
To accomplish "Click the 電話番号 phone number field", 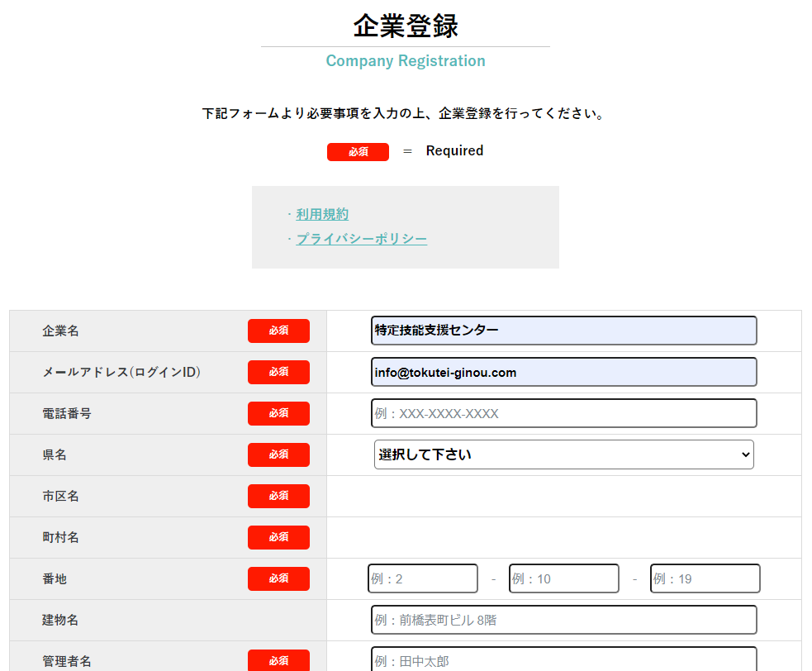I will click(x=563, y=413).
